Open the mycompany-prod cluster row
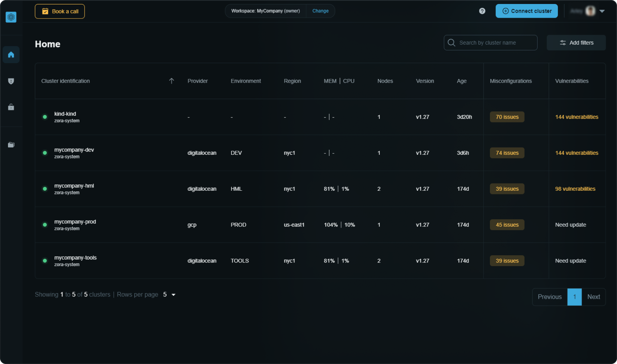617x364 pixels. tap(75, 222)
